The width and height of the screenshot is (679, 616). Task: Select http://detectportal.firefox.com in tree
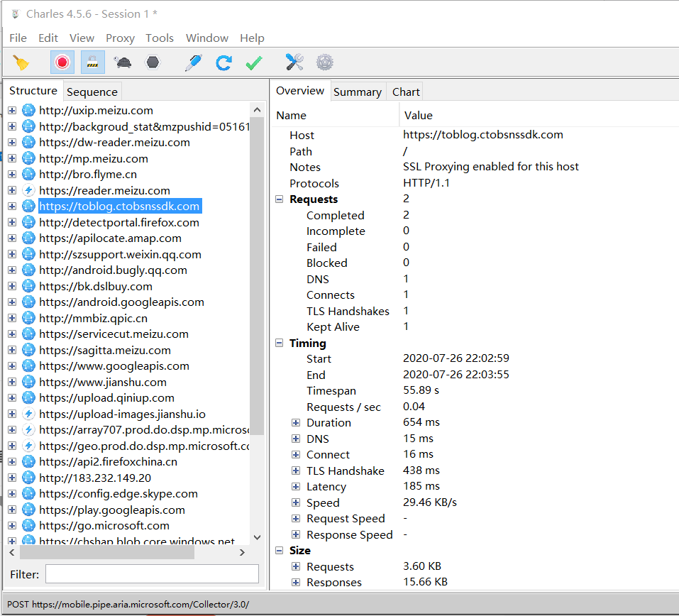click(x=119, y=222)
